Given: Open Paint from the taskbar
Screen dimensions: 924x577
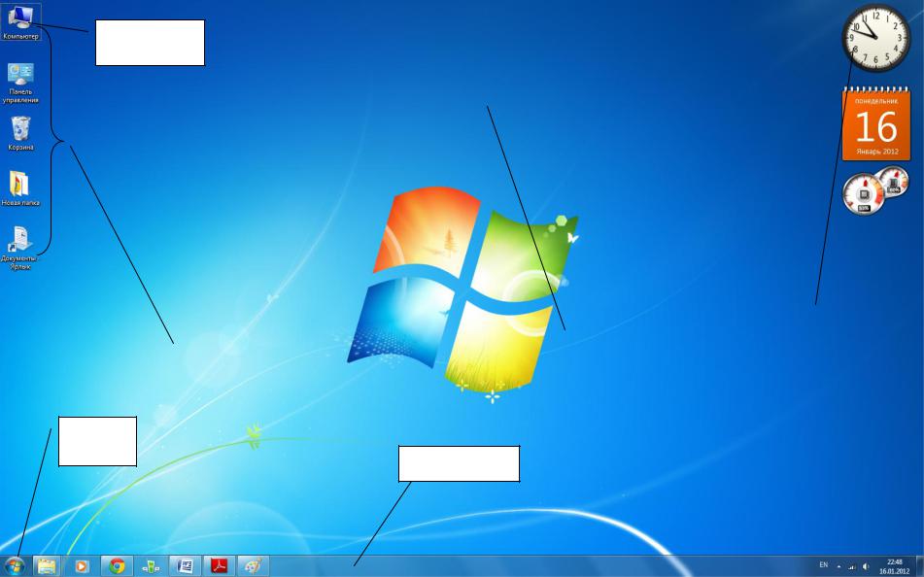Looking at the screenshot, I should (x=253, y=565).
